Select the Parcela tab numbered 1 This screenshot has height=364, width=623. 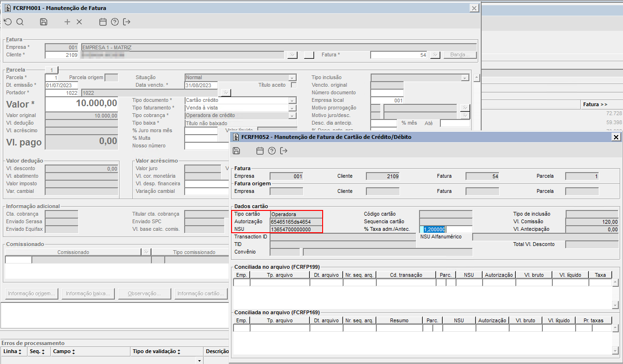coord(51,70)
